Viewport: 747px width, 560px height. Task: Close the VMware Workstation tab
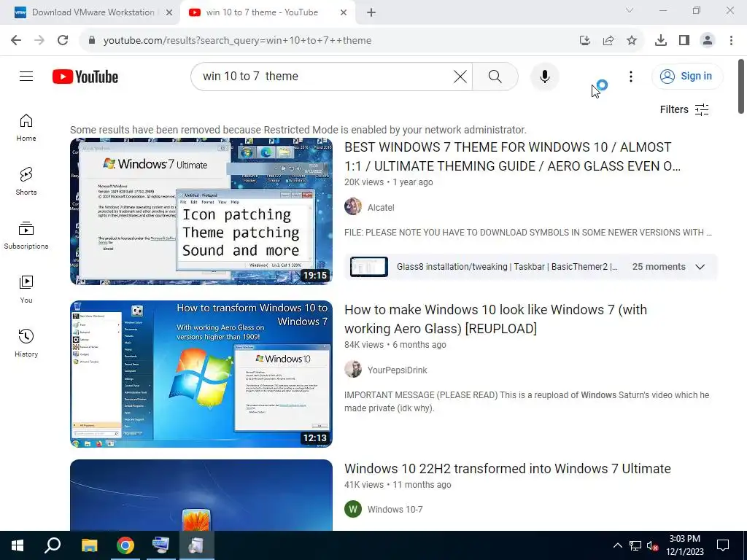click(169, 13)
